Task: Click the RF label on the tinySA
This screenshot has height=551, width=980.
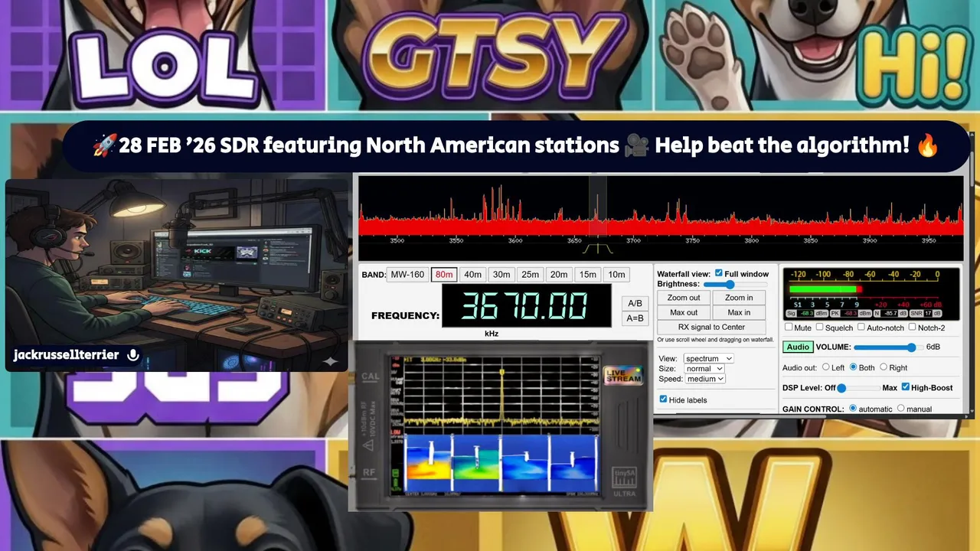Action: point(369,472)
